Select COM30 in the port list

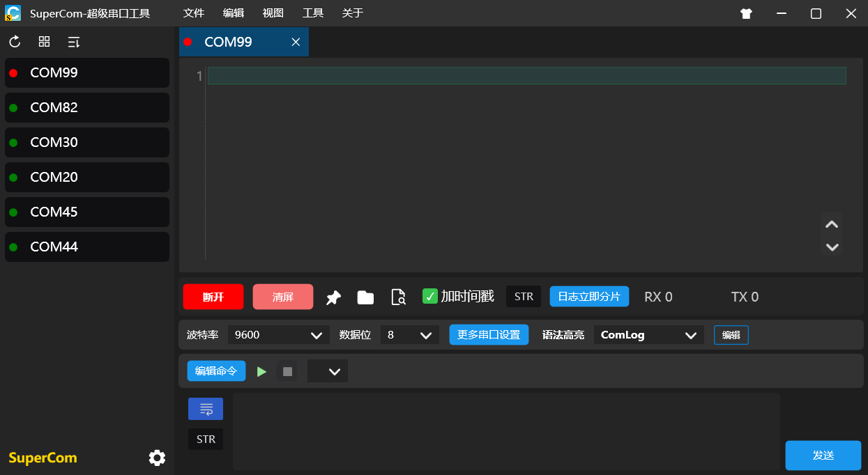[87, 142]
